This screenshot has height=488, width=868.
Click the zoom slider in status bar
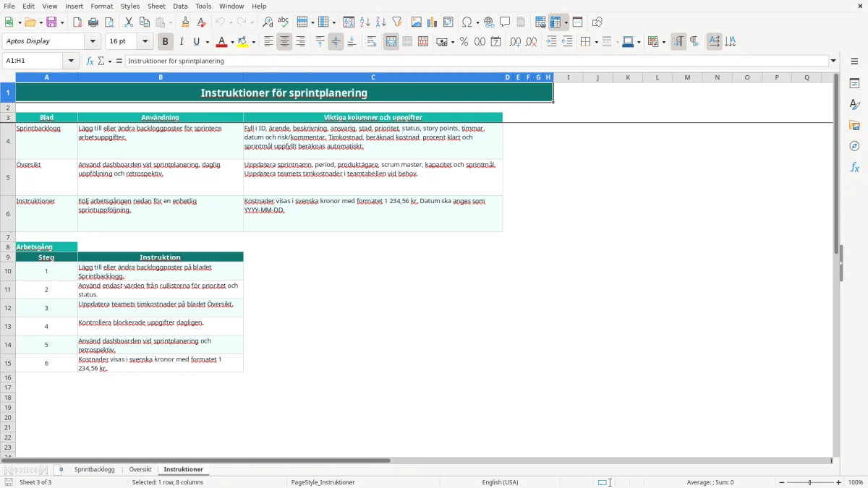point(810,482)
